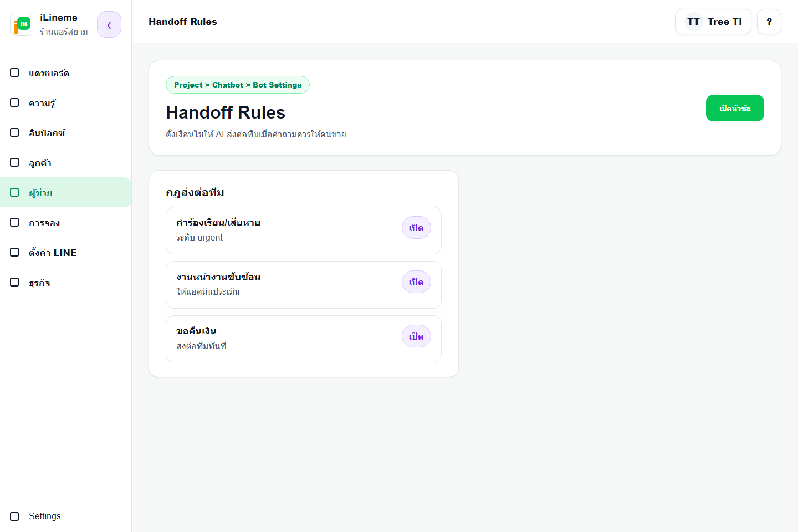The image size is (798, 532).
Task: Click the icon beside แดชบอร์ด
Action: 14,73
